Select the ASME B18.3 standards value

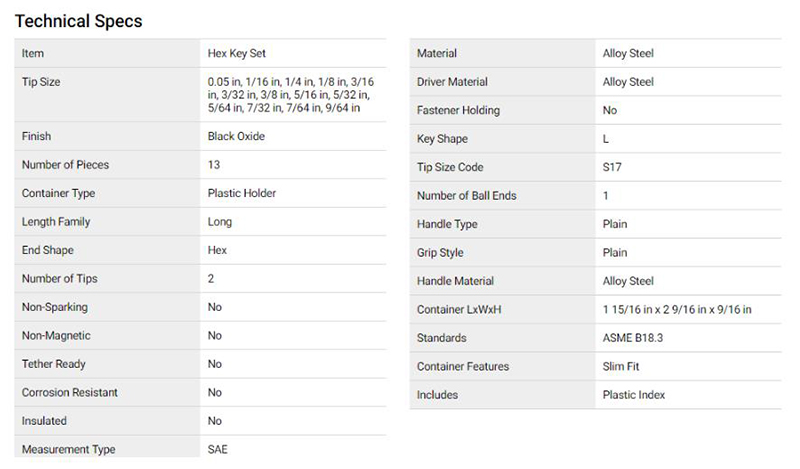634,338
